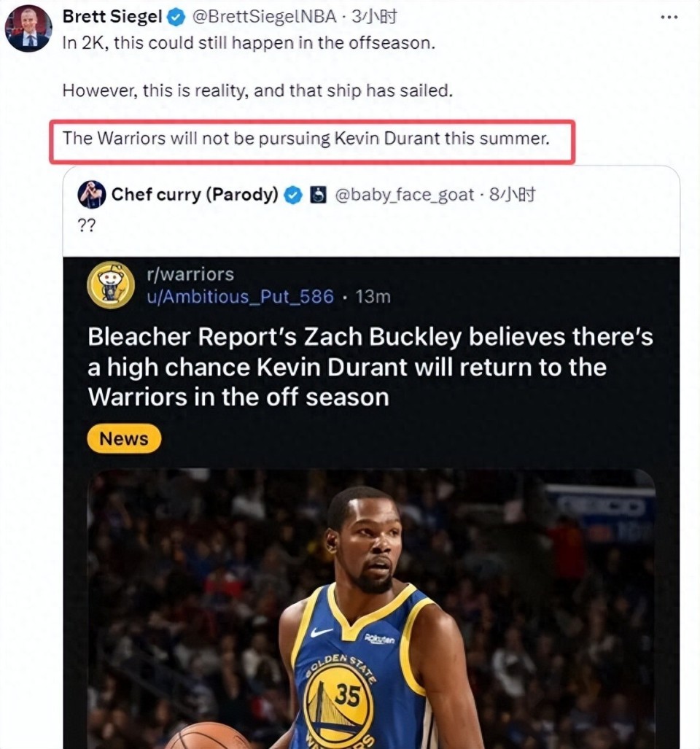Image resolution: width=700 pixels, height=749 pixels.
Task: Click the yellow News flair tag
Action: pos(124,438)
